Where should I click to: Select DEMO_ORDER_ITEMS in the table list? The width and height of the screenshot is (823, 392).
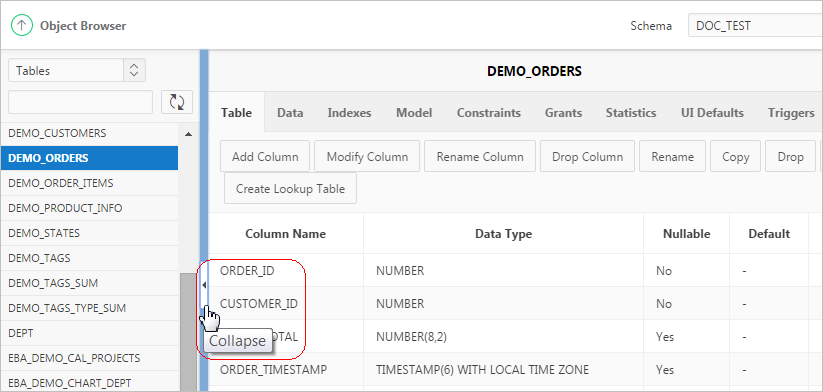pos(89,183)
